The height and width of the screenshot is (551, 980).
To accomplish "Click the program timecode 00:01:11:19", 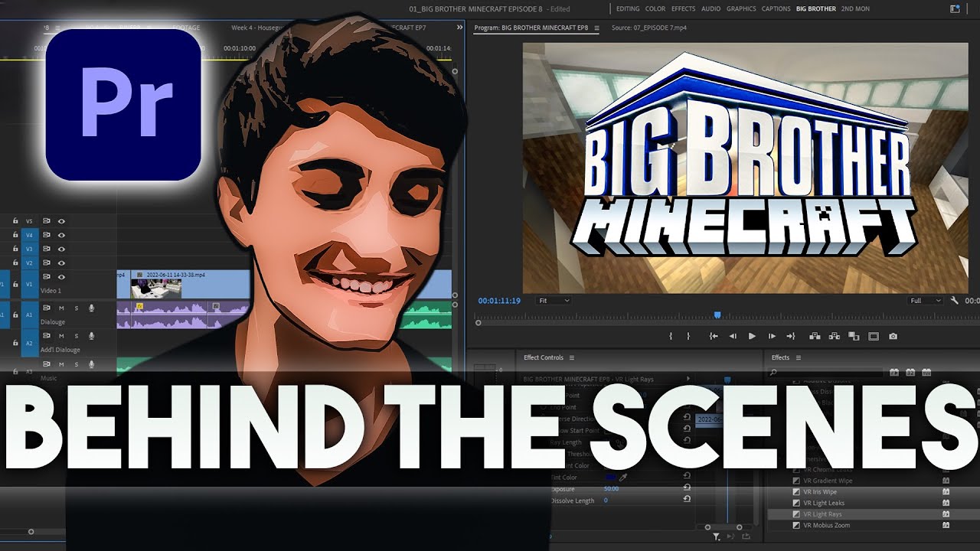I will [499, 301].
